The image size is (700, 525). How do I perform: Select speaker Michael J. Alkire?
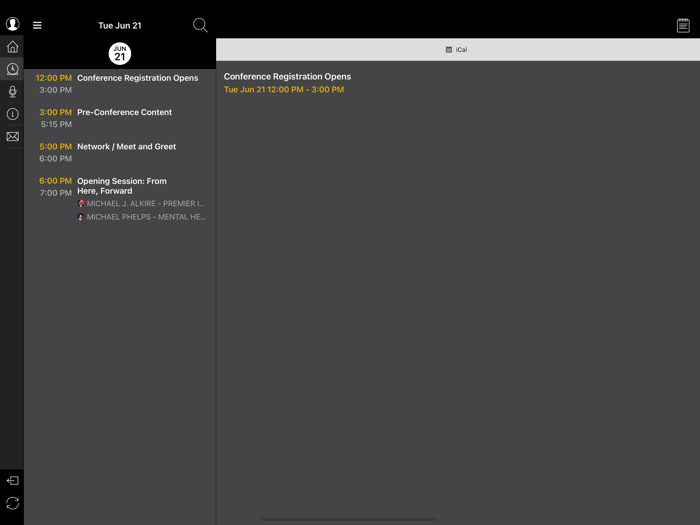(142, 204)
